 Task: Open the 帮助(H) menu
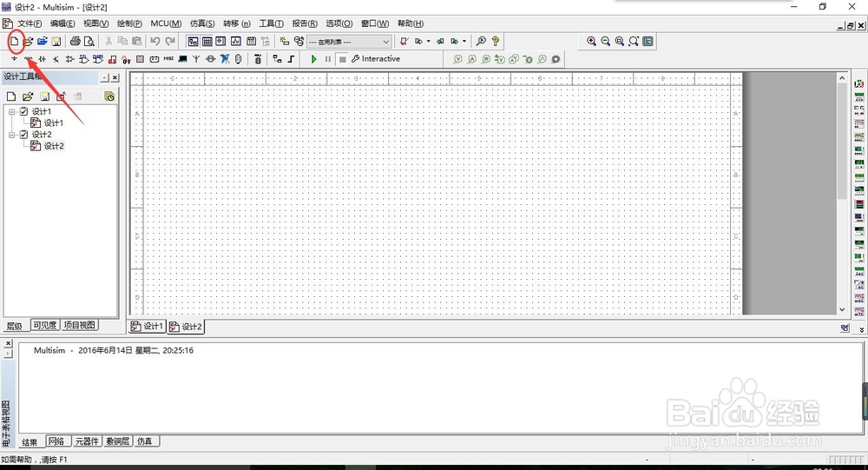tap(411, 23)
